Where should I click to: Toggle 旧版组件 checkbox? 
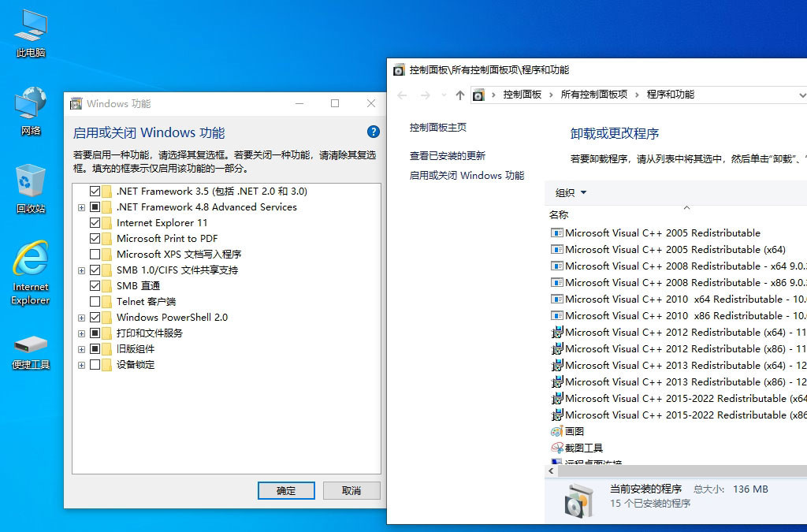click(95, 349)
